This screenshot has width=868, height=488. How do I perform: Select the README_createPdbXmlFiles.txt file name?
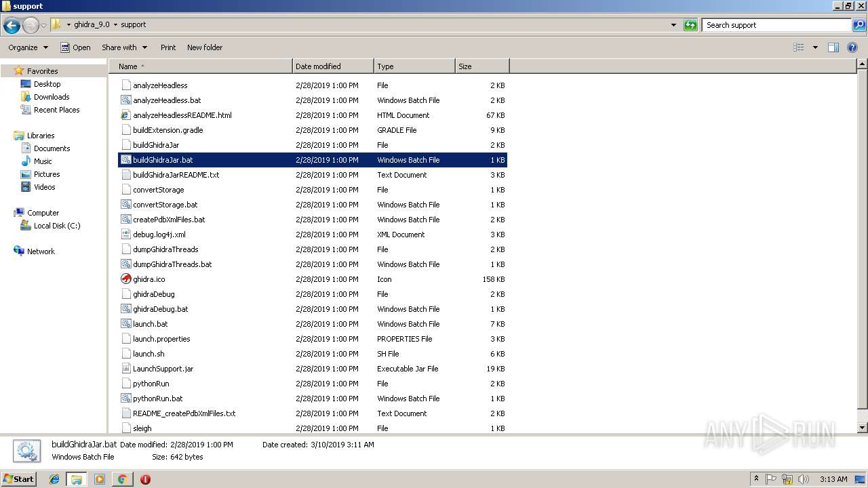(184, 413)
